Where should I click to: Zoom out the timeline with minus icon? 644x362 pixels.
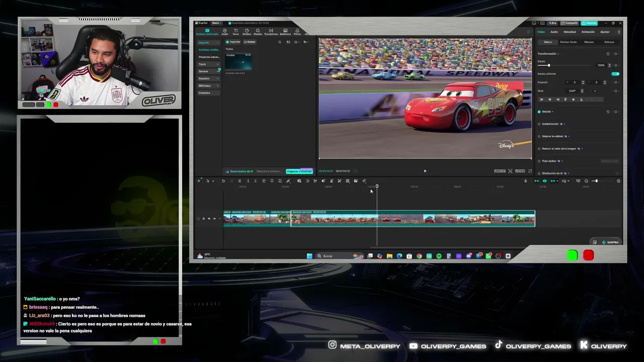[x=586, y=181]
